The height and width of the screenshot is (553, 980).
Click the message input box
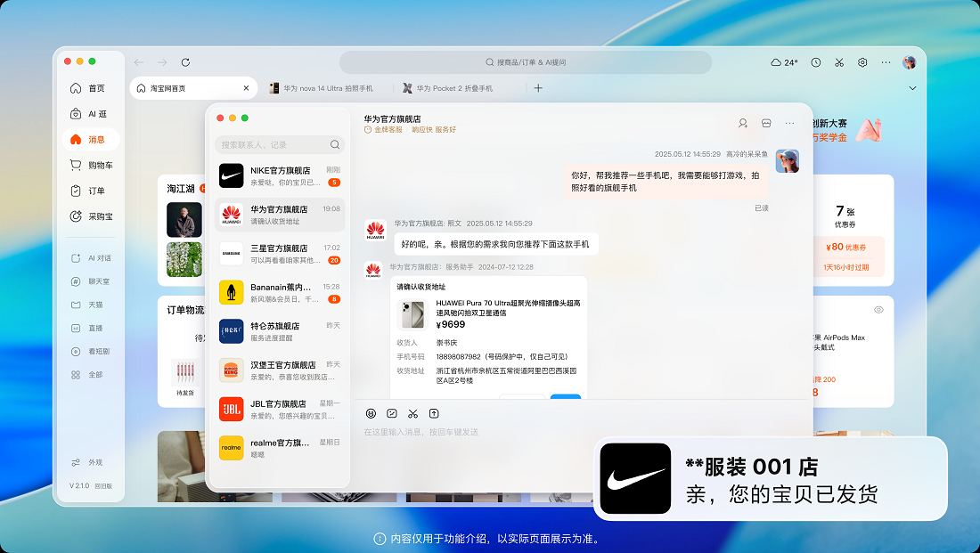pos(579,432)
